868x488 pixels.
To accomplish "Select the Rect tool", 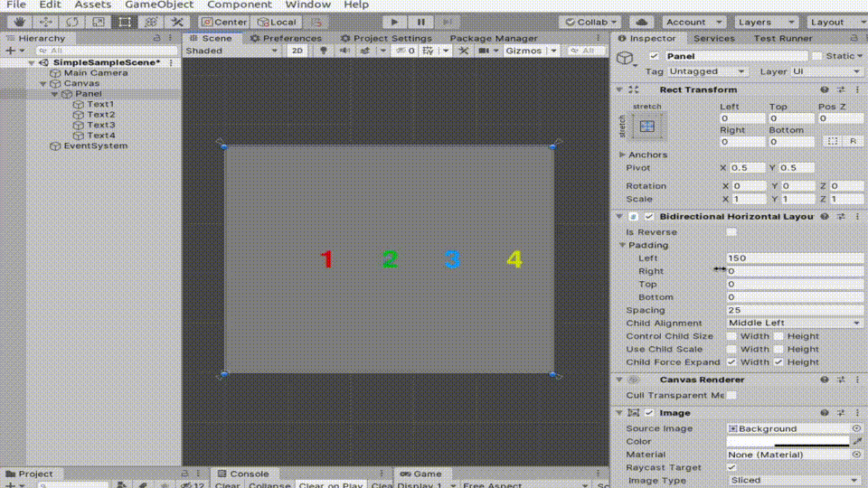I will (x=125, y=22).
